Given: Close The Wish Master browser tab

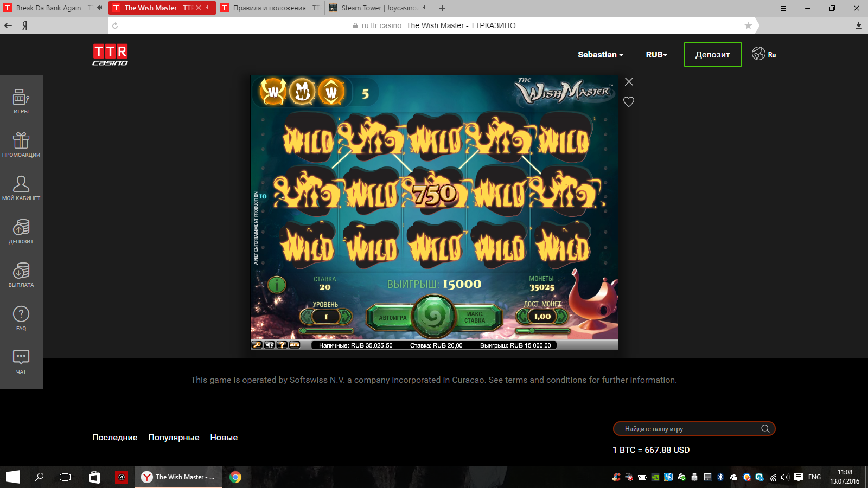Looking at the screenshot, I should 199,8.
